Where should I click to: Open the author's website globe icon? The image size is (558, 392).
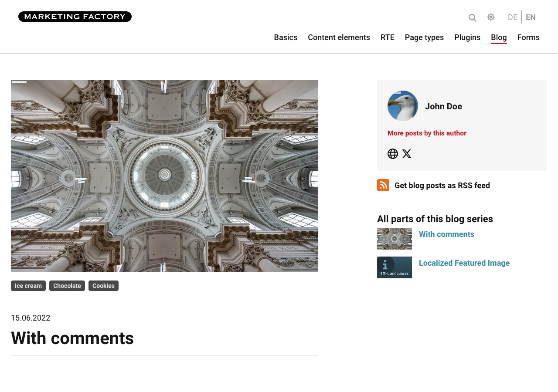393,154
